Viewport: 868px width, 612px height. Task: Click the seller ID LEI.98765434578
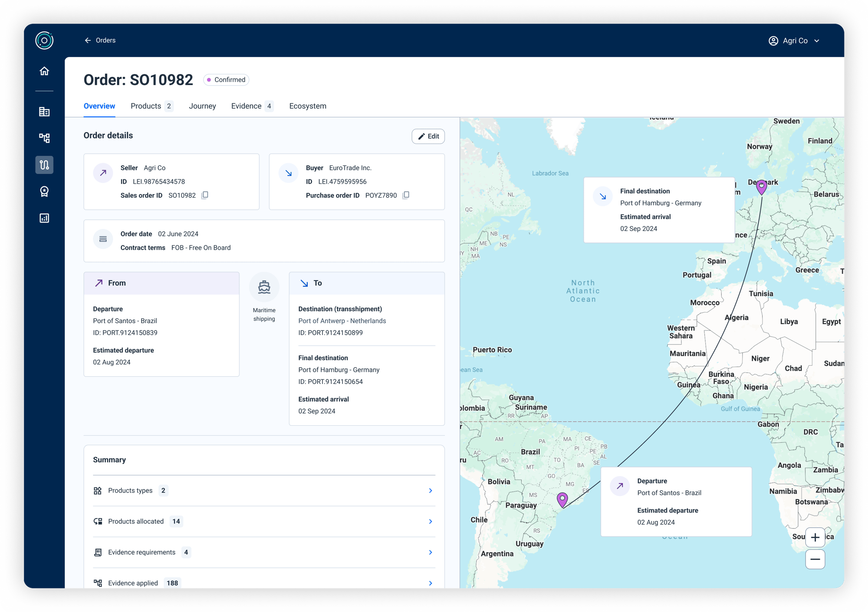click(159, 182)
